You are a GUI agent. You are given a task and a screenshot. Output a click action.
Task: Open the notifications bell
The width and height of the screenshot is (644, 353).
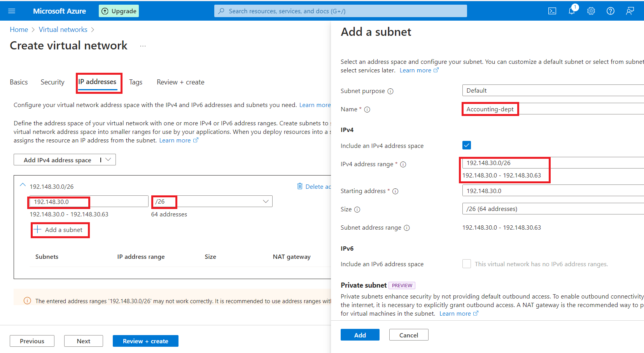click(571, 11)
